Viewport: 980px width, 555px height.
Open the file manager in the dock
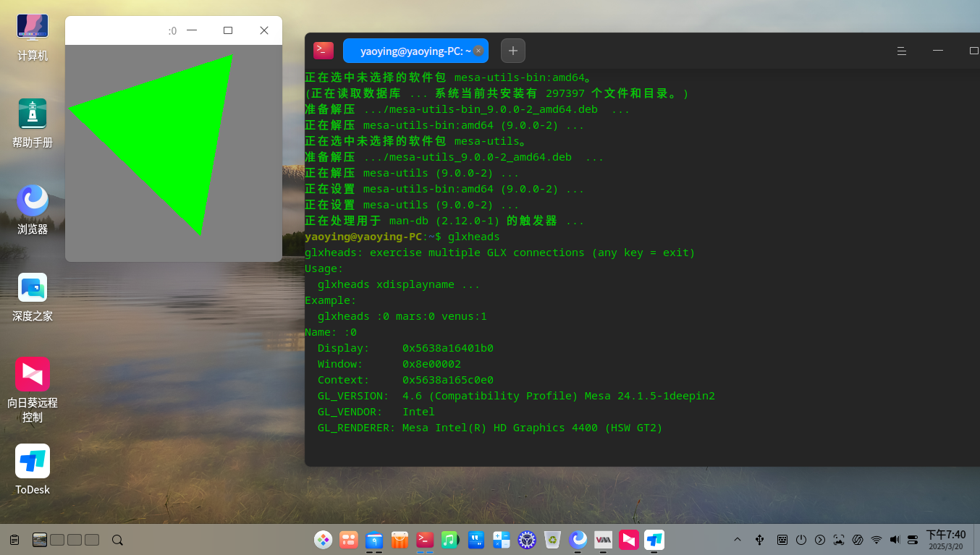[374, 540]
